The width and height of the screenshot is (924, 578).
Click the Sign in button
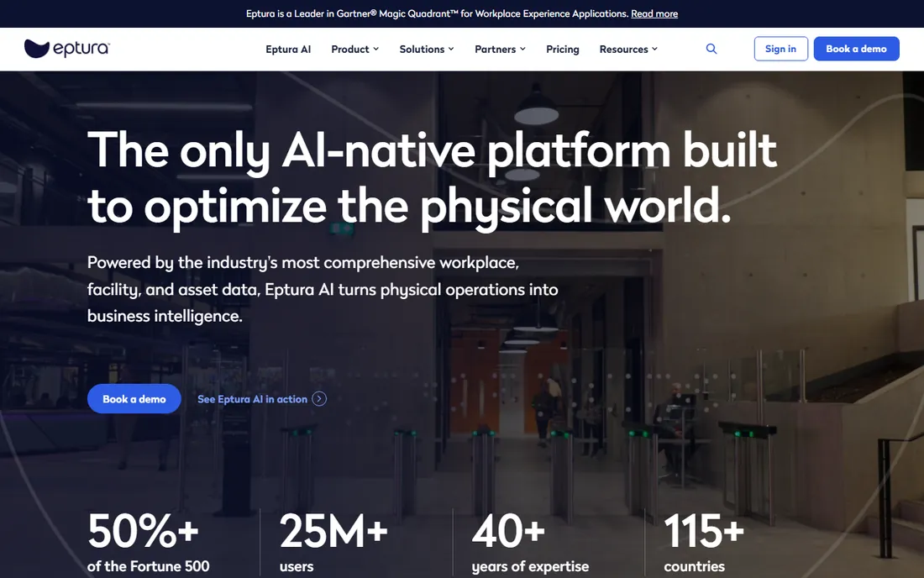pyautogui.click(x=781, y=49)
